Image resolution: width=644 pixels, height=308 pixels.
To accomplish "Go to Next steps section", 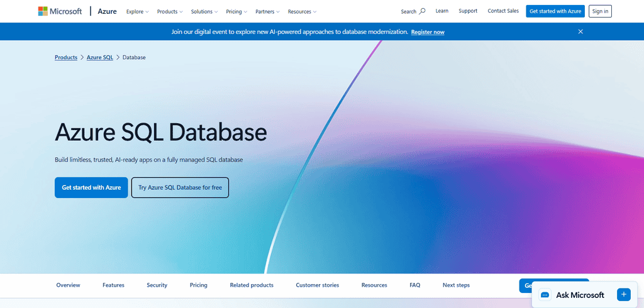I will pyautogui.click(x=457, y=285).
